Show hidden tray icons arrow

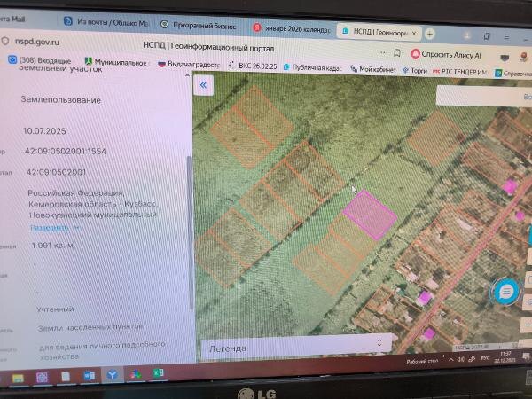[x=451, y=359]
